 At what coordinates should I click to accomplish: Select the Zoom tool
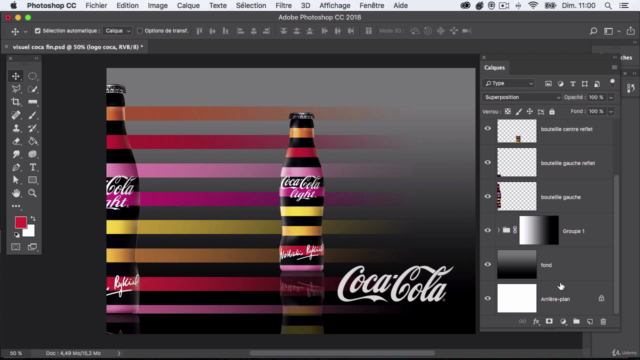coord(32,193)
